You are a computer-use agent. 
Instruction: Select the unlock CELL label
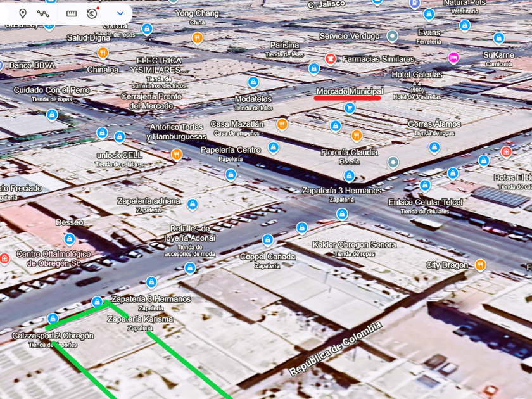[119, 159]
